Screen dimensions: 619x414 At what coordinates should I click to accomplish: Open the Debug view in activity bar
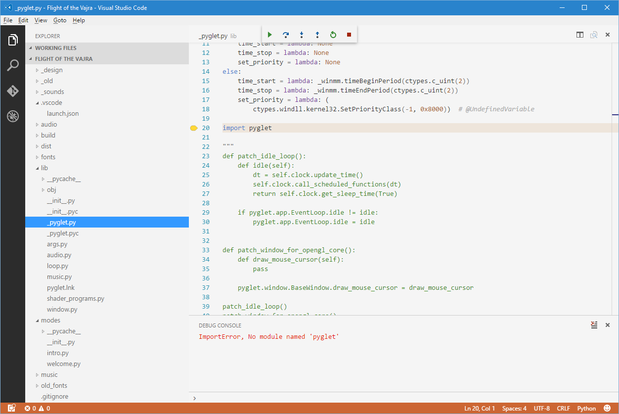tap(13, 116)
